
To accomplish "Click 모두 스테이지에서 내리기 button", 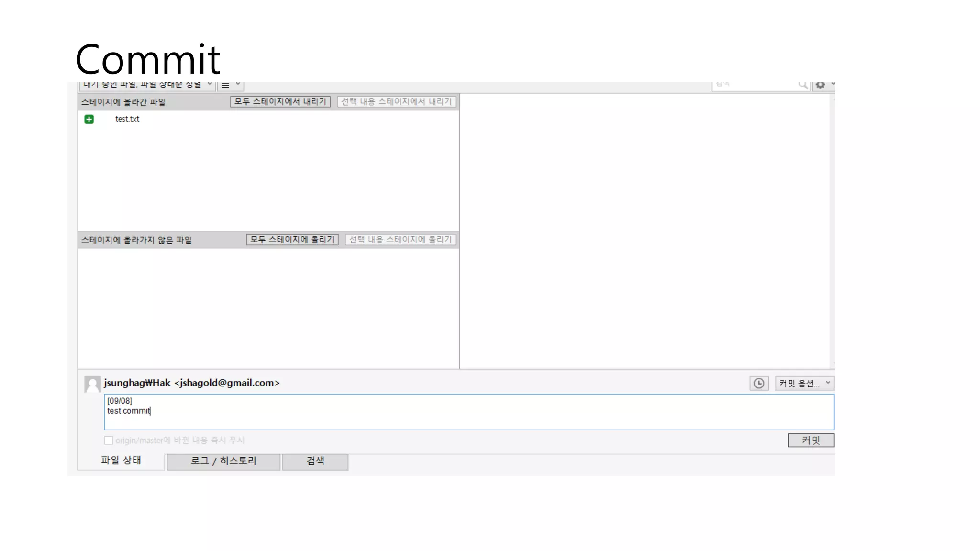I will click(280, 102).
